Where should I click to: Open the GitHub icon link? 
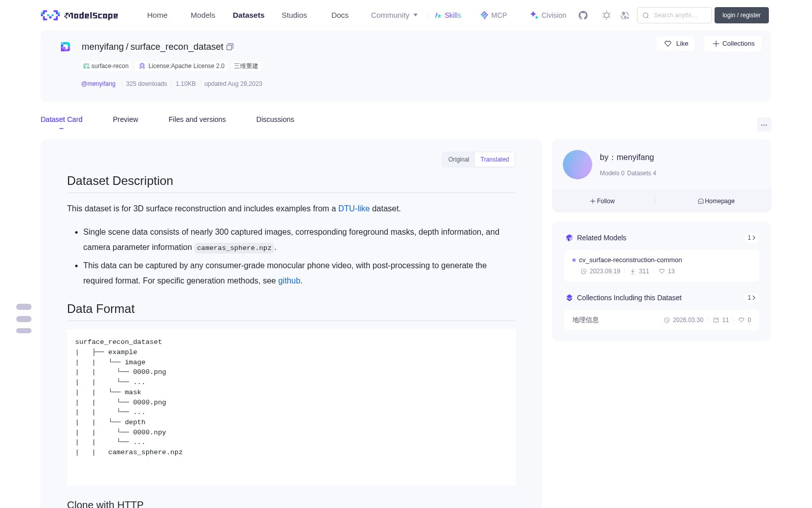583,15
